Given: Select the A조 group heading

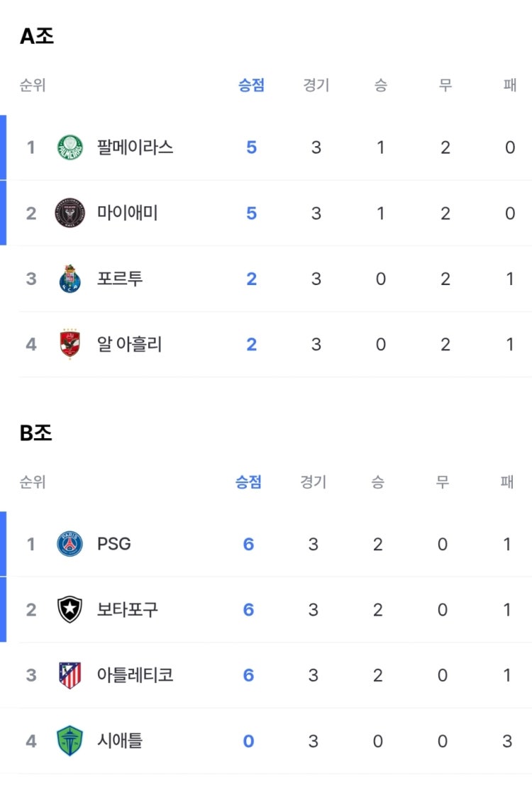Looking at the screenshot, I should (x=36, y=35).
